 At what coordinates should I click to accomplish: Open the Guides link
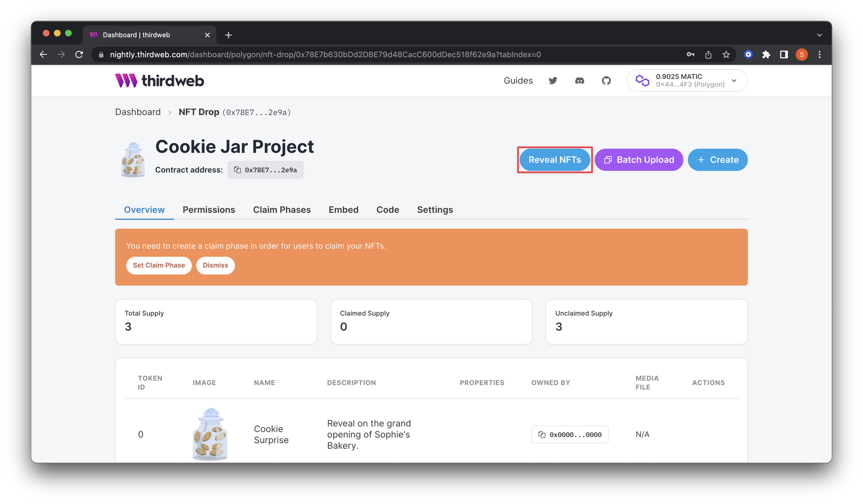coord(518,81)
